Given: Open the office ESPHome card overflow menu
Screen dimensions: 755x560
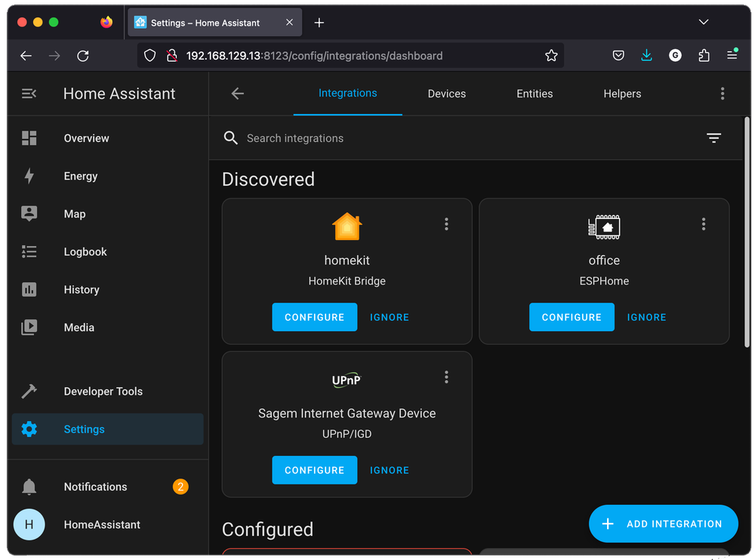Looking at the screenshot, I should coord(704,224).
